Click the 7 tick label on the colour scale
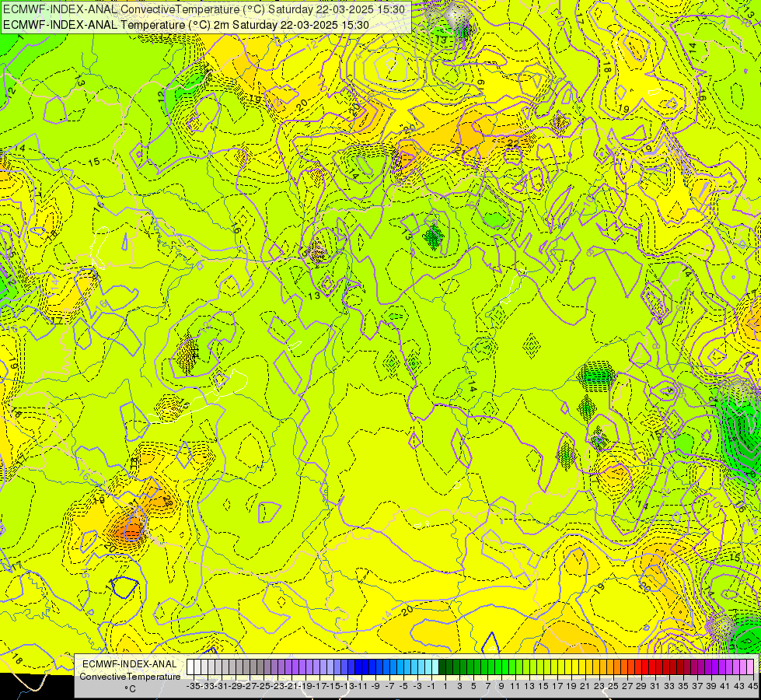 (x=487, y=686)
